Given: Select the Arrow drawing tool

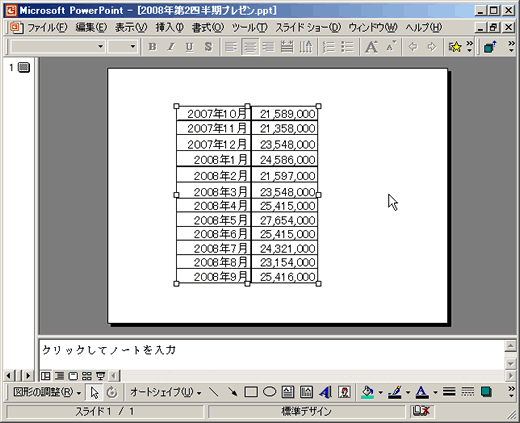Looking at the screenshot, I should coord(232,392).
